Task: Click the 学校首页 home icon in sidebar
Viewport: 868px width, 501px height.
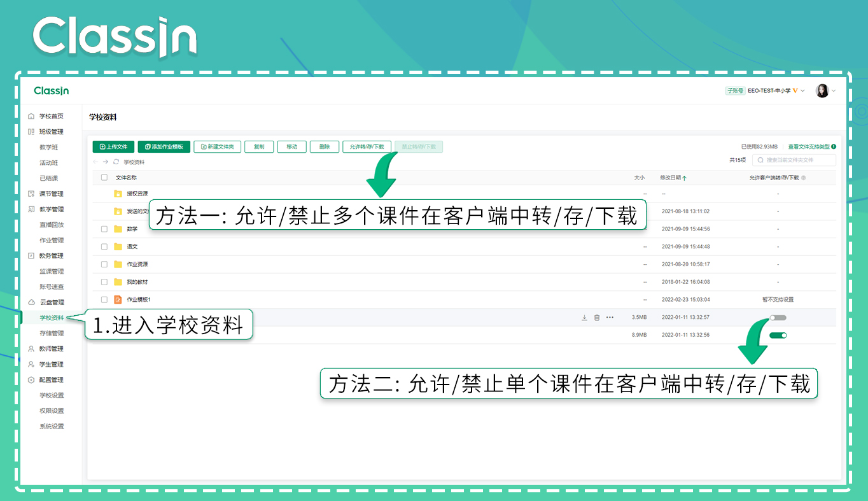Action: click(31, 116)
